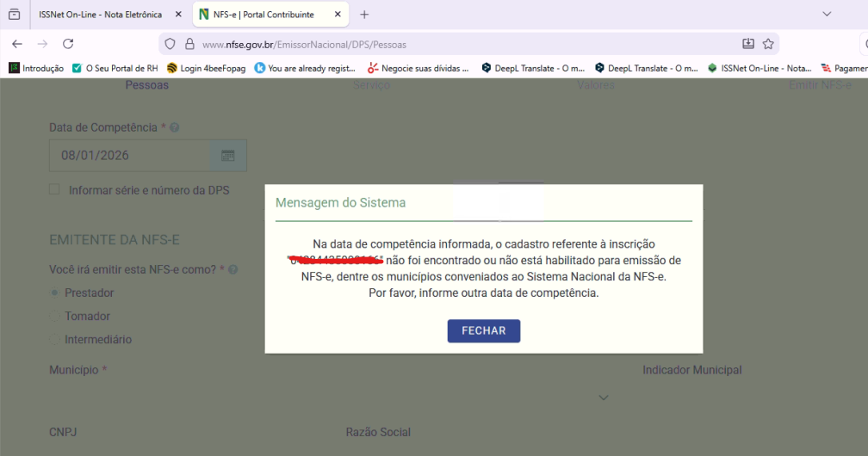This screenshot has height=456, width=868.
Task: Bookmark this page with star icon
Action: (x=768, y=44)
